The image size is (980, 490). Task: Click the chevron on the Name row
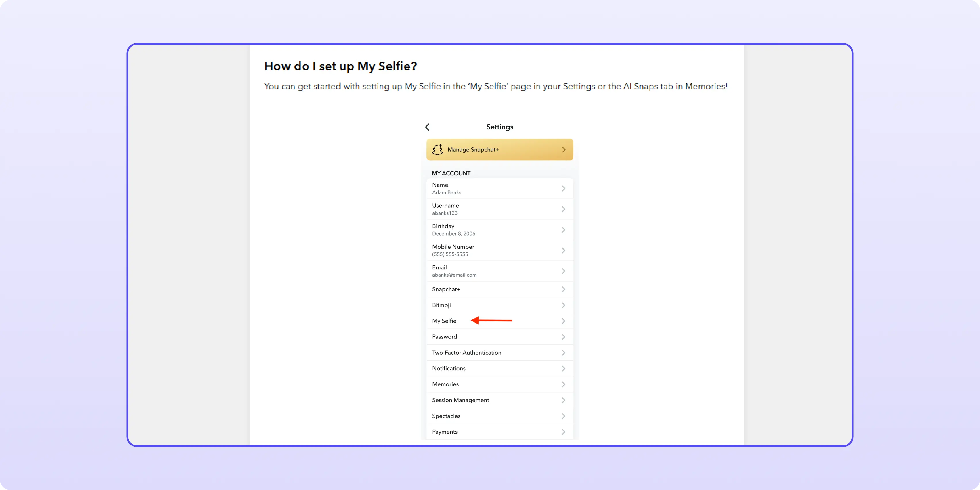563,189
